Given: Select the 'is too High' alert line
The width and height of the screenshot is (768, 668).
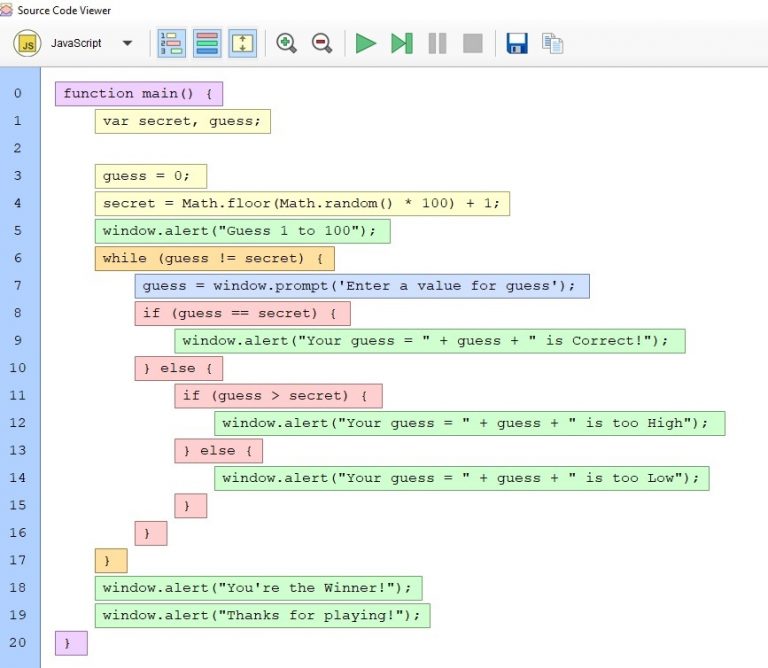Looking at the screenshot, I should tap(470, 423).
